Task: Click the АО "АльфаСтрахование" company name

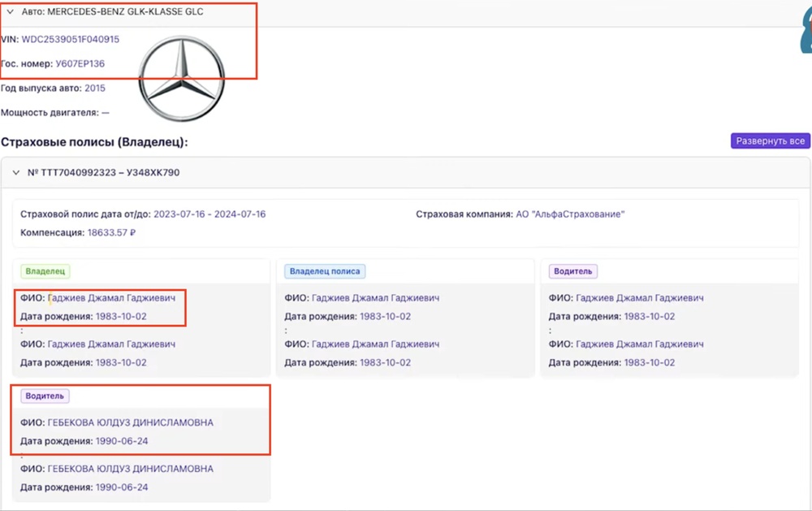Action: pyautogui.click(x=570, y=214)
